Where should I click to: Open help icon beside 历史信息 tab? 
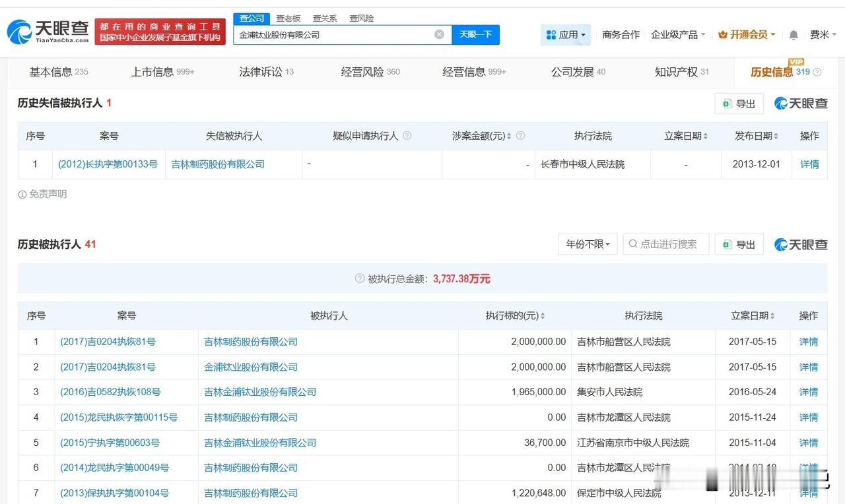(x=817, y=72)
